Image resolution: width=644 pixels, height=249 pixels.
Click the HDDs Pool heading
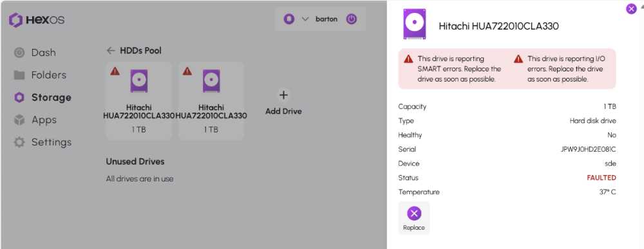tap(141, 51)
